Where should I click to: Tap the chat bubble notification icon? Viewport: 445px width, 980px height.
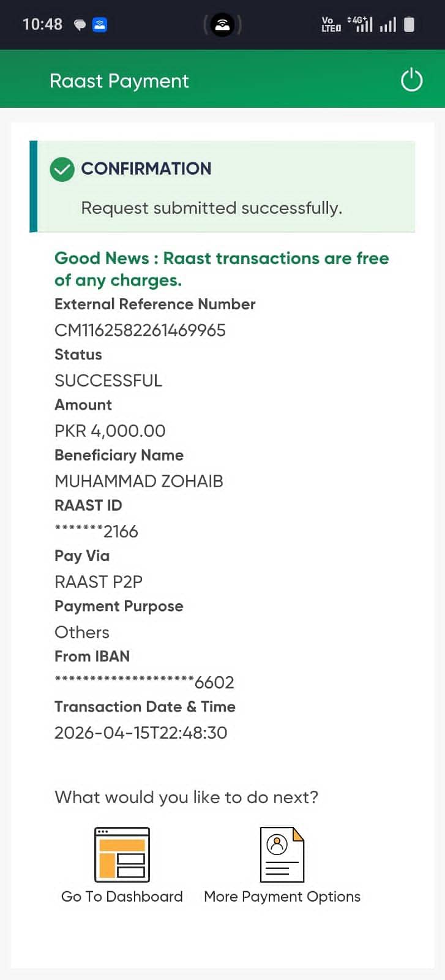point(80,25)
